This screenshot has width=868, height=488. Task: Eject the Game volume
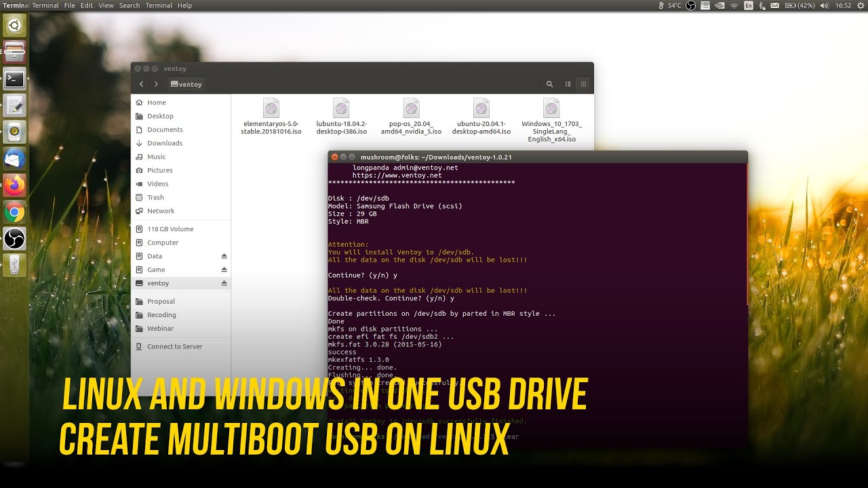tap(224, 270)
